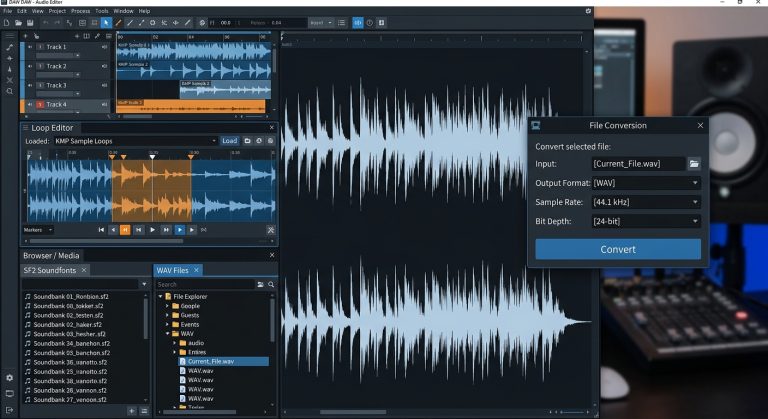Open the Markers dropdown in Loop Editor
Viewport: 768px width, 419px height.
38,230
